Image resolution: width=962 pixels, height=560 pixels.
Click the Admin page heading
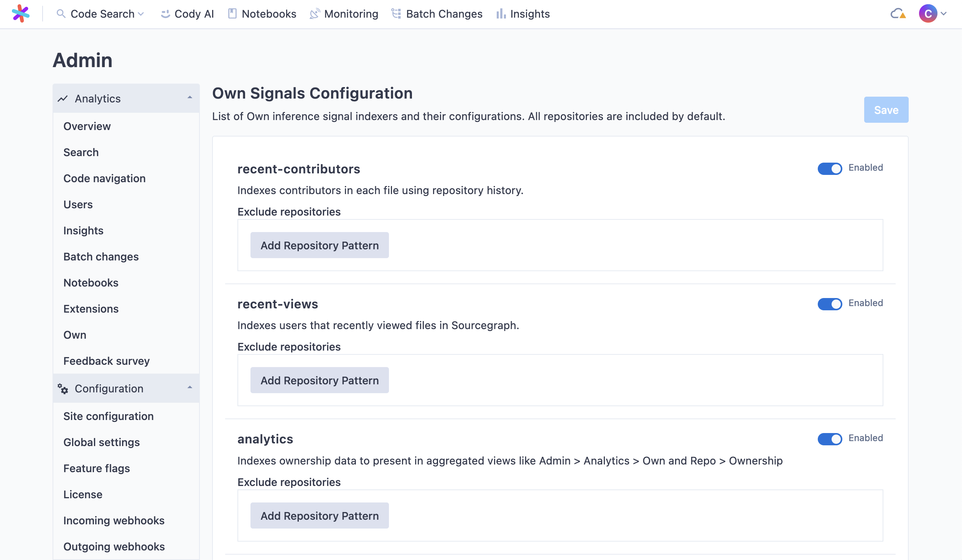82,60
